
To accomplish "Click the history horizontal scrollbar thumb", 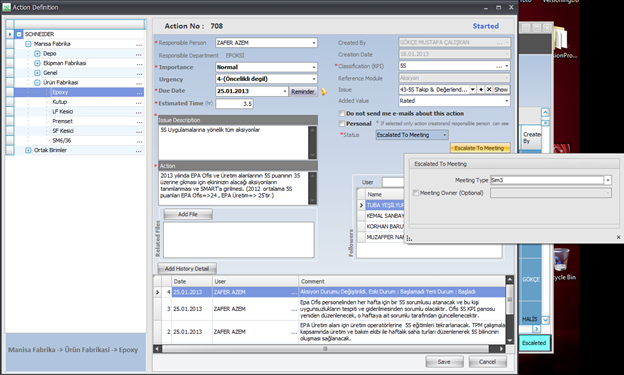I will [325, 349].
